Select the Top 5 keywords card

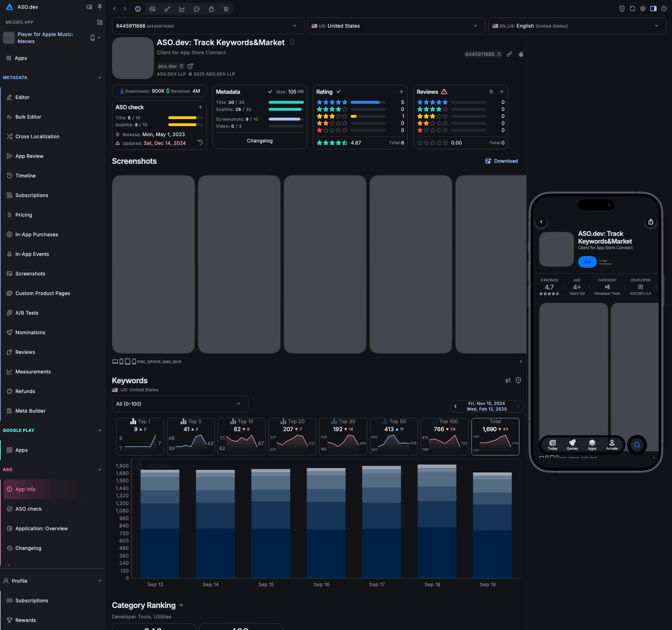click(x=191, y=436)
